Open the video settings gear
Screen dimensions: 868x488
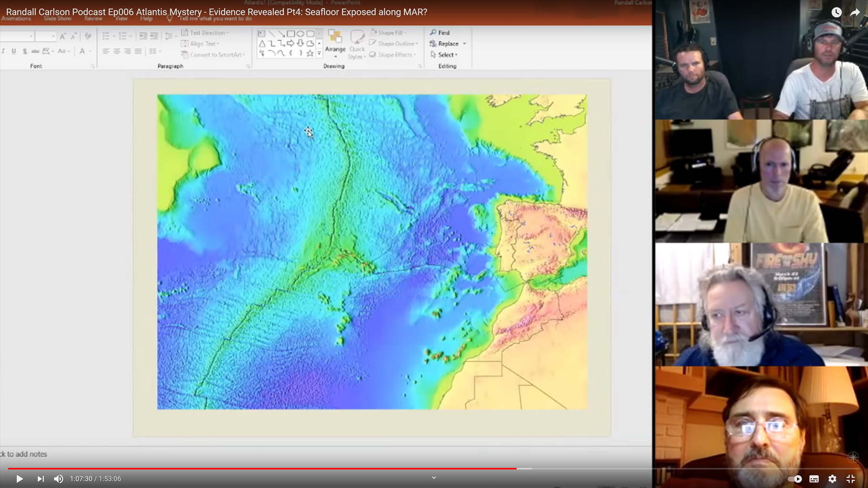832,479
